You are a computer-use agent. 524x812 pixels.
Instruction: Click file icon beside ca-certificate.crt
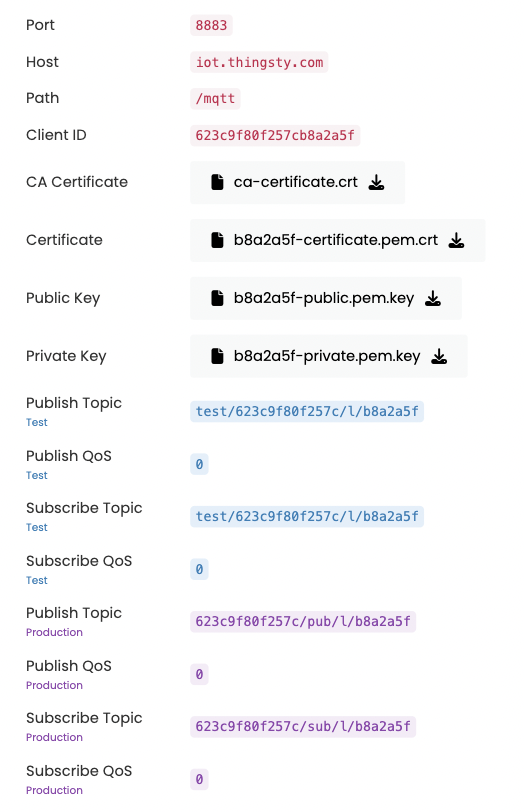click(x=217, y=182)
